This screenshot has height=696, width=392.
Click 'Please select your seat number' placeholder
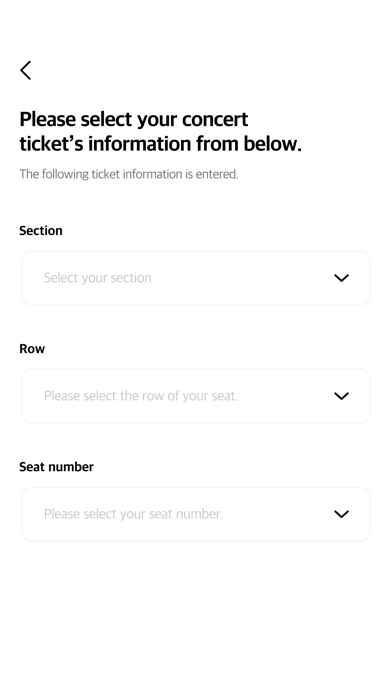pyautogui.click(x=133, y=514)
